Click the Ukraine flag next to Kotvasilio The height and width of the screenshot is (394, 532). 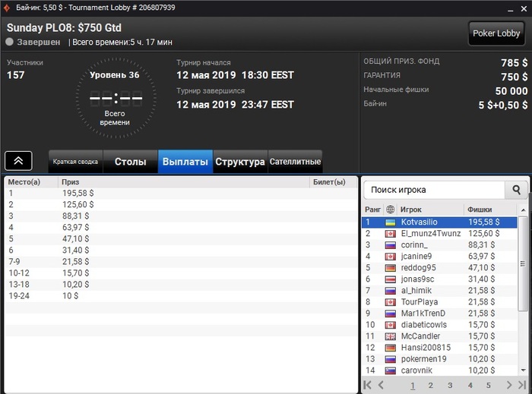coord(390,222)
